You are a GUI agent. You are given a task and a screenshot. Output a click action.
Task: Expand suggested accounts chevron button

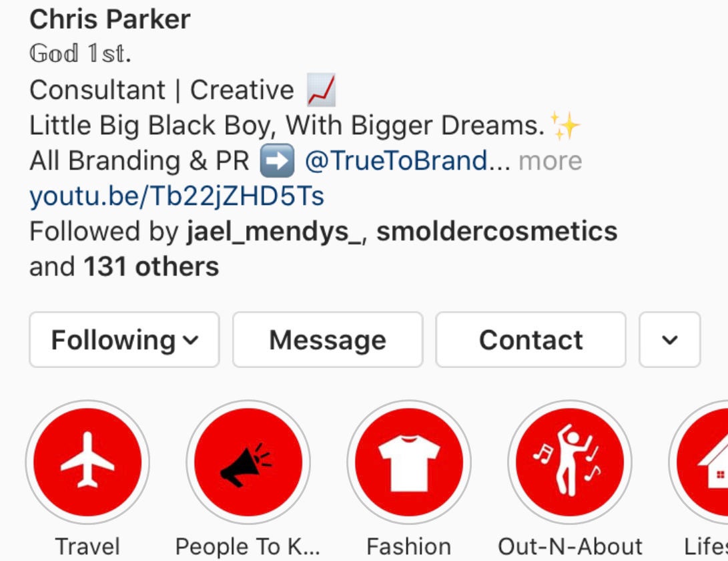click(x=669, y=340)
